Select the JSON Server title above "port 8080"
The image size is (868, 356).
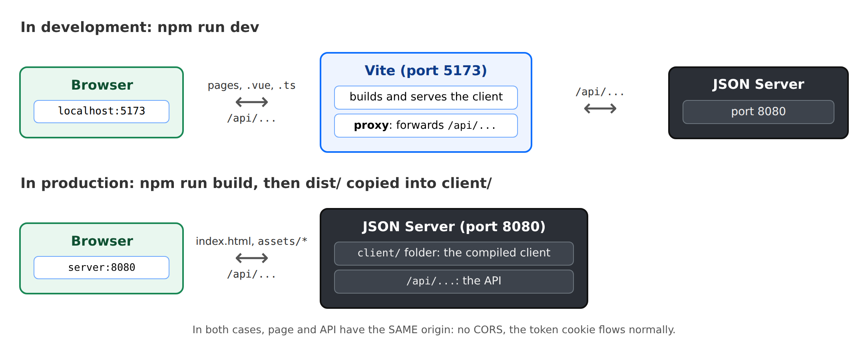[x=758, y=84]
